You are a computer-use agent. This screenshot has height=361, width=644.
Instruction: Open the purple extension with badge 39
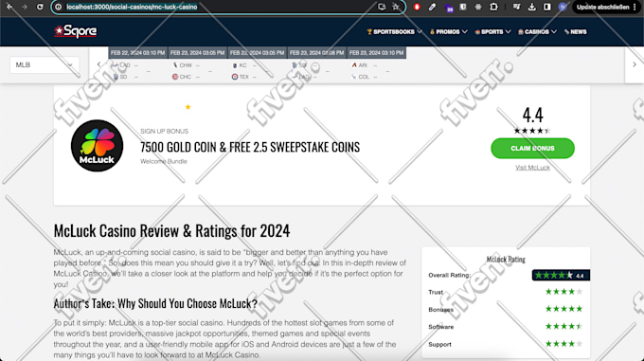pyautogui.click(x=449, y=8)
